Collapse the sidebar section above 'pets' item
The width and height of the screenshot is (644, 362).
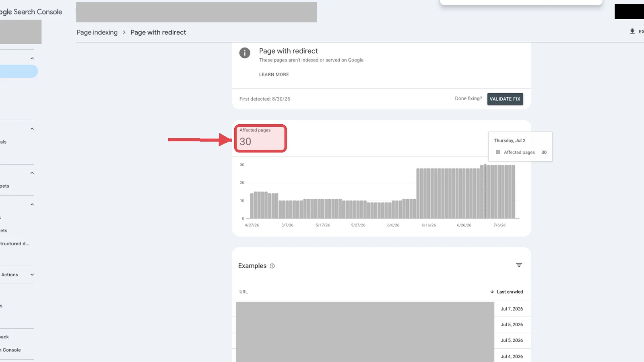(32, 173)
